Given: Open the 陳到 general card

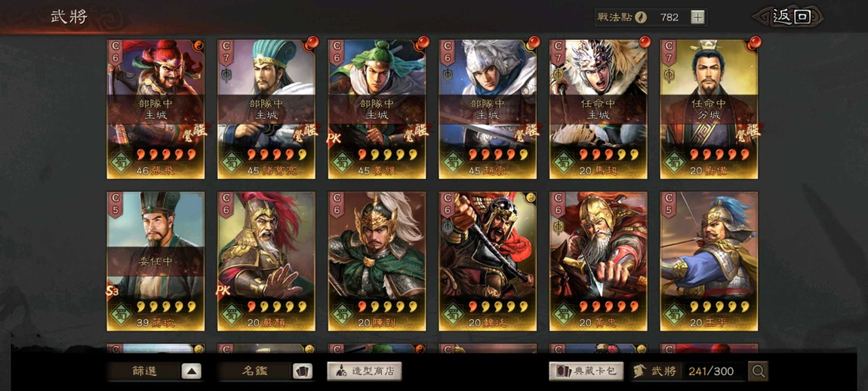Looking at the screenshot, I should click(377, 261).
